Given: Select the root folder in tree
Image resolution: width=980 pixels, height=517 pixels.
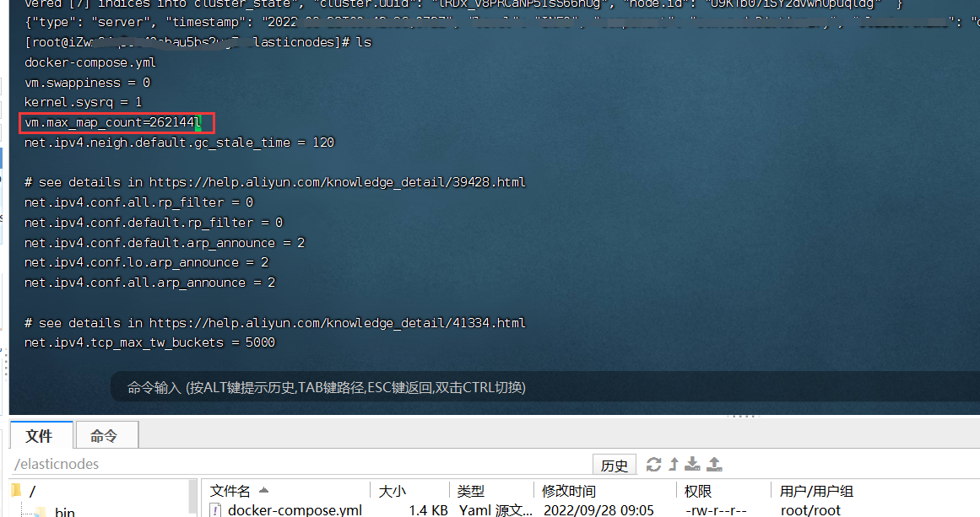Looking at the screenshot, I should [31, 492].
